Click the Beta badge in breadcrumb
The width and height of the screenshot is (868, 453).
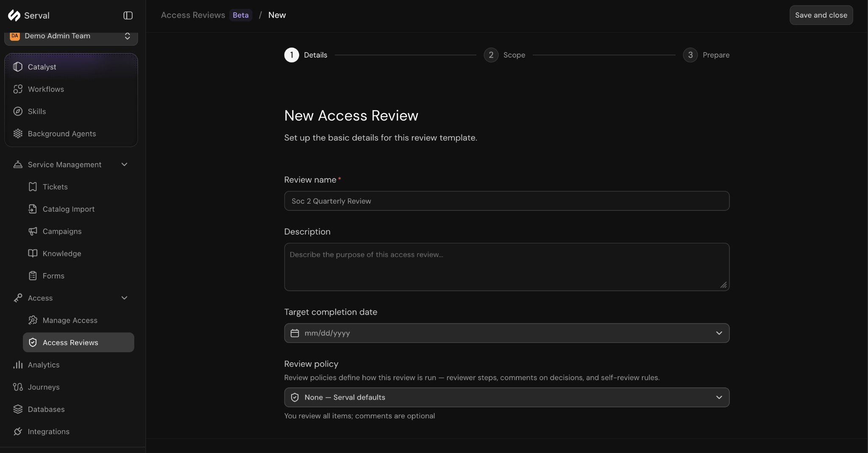[x=241, y=15]
